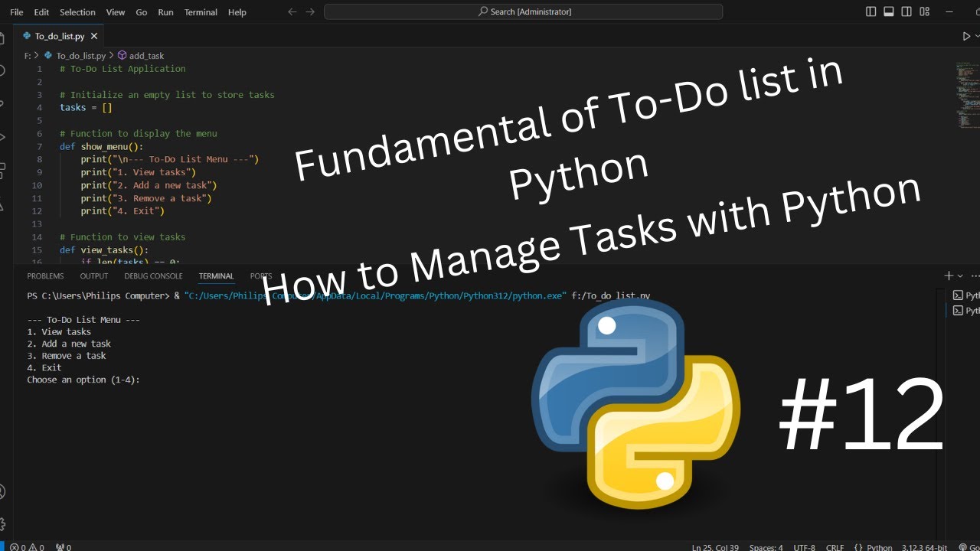Click '3. Remove a task' in terminal output

pos(67,356)
